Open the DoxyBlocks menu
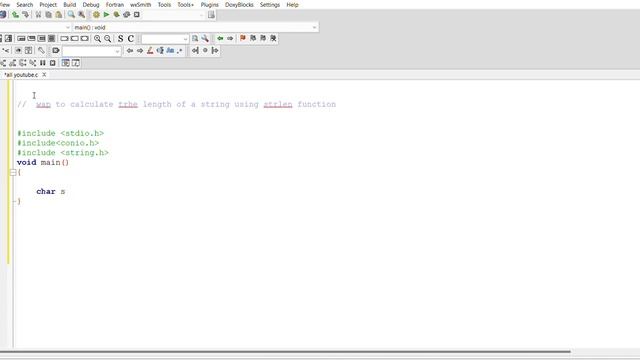Image resolution: width=640 pixels, height=360 pixels. 239,4
